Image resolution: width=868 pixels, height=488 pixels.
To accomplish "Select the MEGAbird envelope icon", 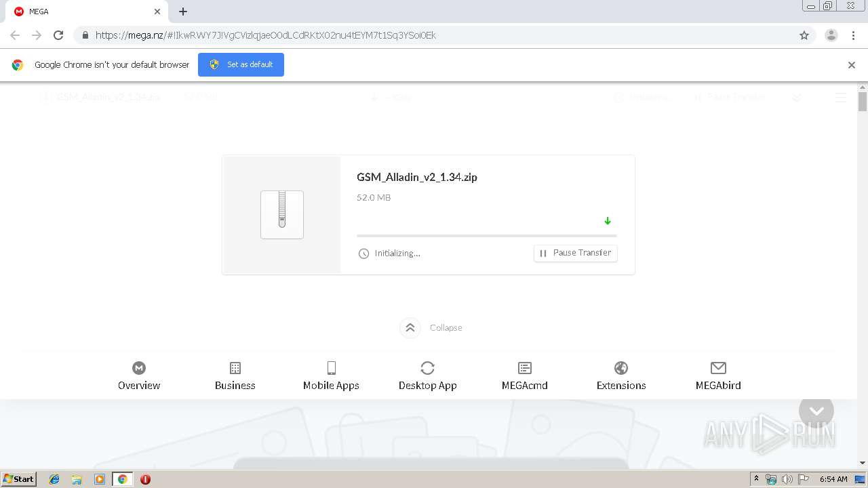I will pyautogui.click(x=718, y=368).
